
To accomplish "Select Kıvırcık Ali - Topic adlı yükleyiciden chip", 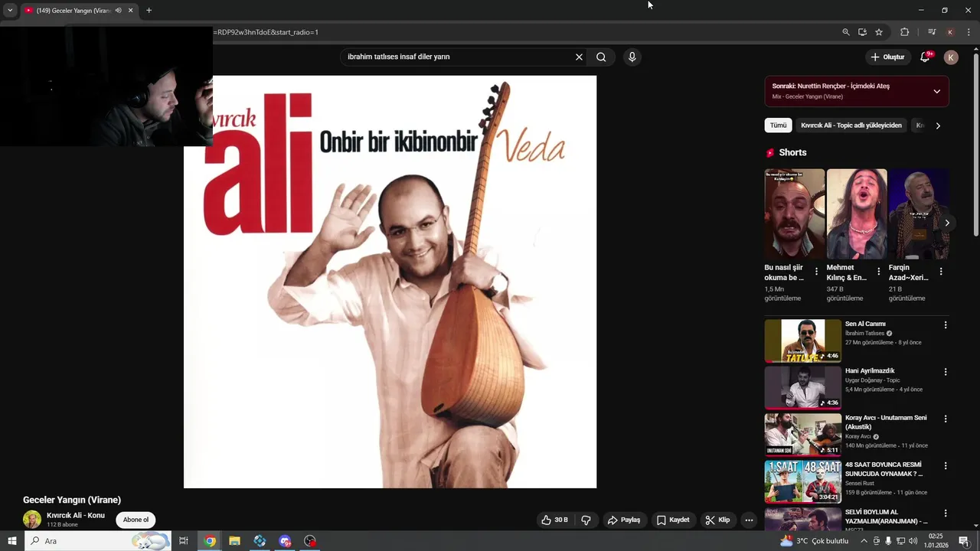I will [x=851, y=126].
